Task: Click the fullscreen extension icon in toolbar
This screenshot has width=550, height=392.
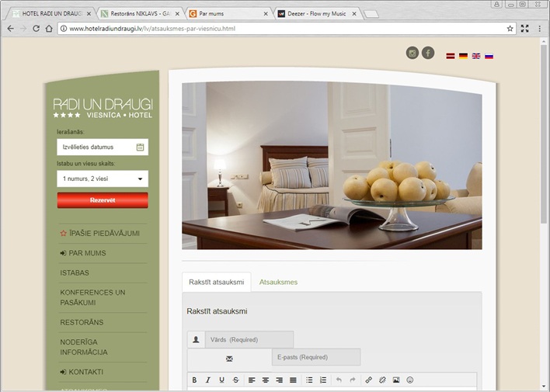Action: pos(524,29)
